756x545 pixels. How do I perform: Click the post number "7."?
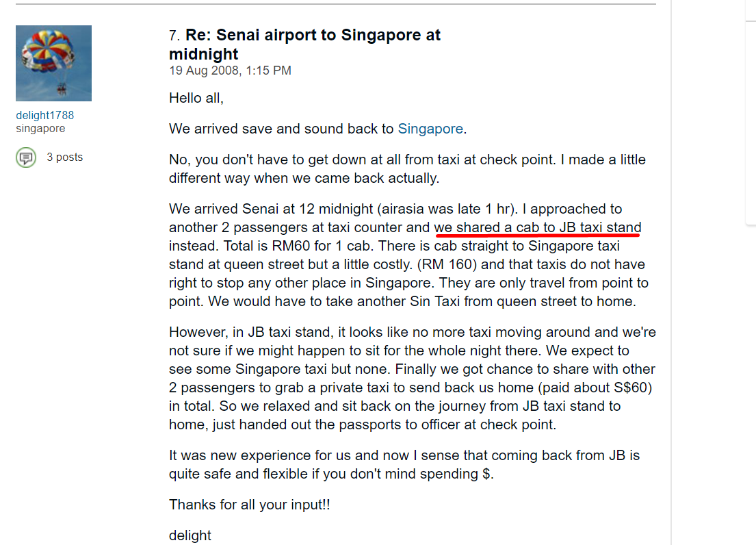coord(174,36)
